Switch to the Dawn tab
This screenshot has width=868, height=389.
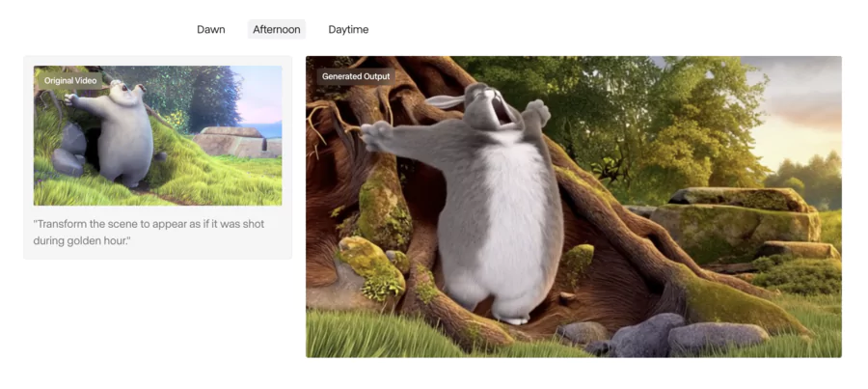click(211, 29)
